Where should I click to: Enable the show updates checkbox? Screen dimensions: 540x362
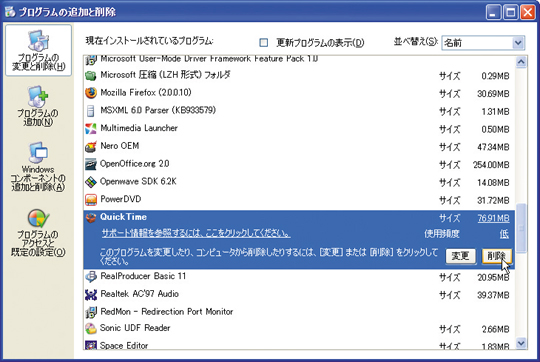click(x=264, y=42)
